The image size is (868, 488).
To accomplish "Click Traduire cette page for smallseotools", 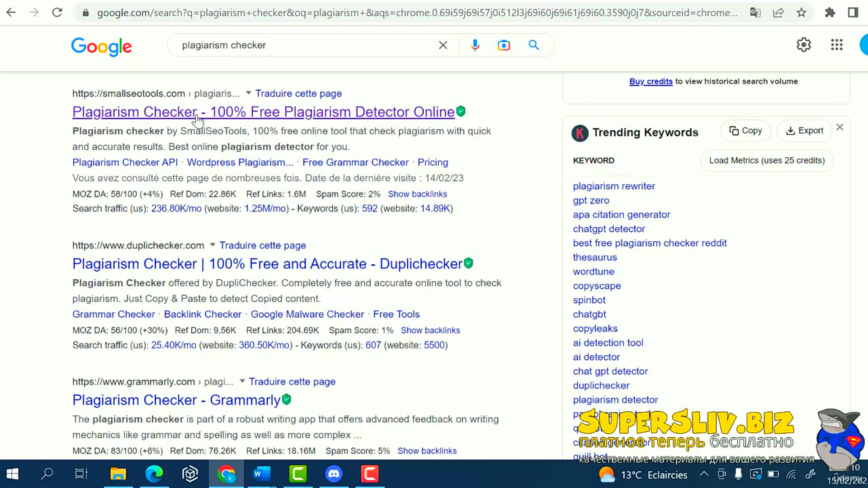I will (x=298, y=94).
